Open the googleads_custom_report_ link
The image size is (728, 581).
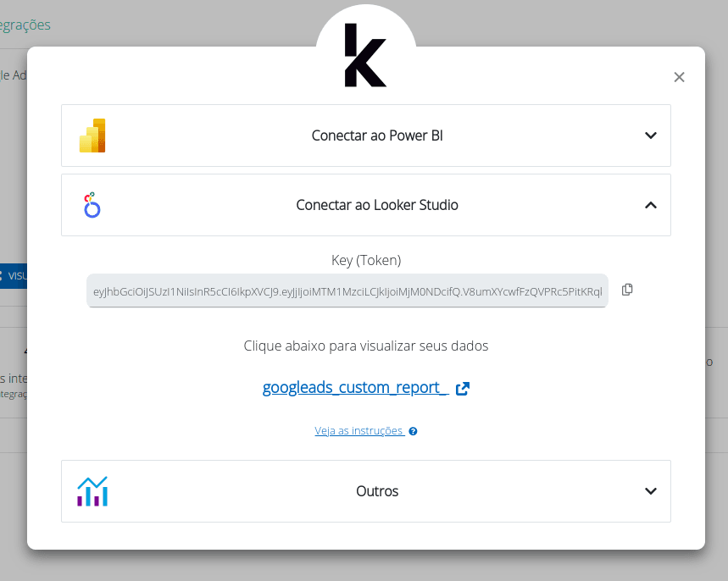[x=355, y=388]
